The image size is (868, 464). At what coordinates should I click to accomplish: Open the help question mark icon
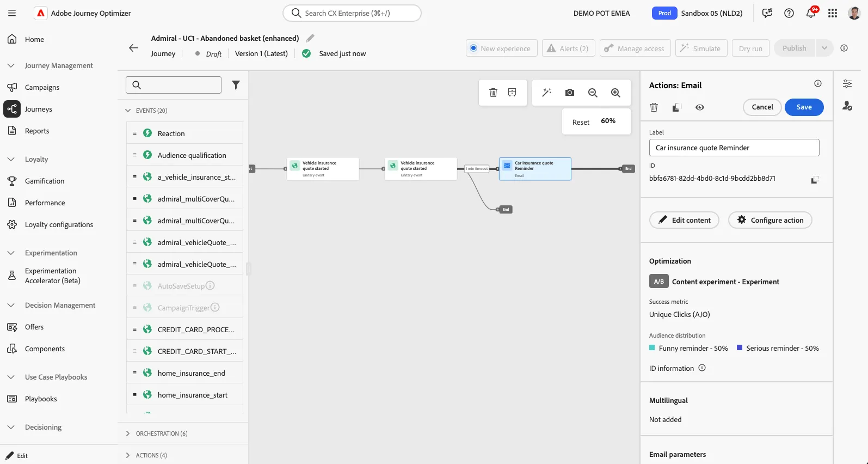[789, 13]
